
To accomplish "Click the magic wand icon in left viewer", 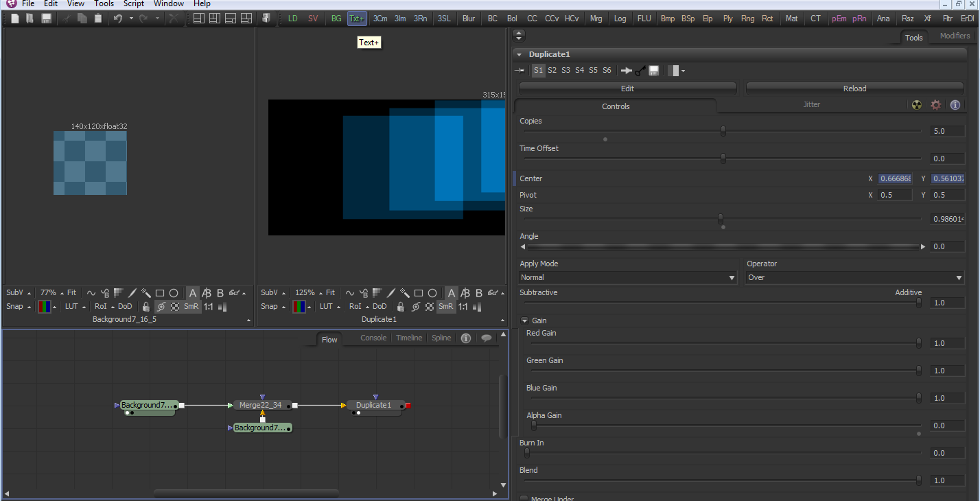I will click(145, 293).
